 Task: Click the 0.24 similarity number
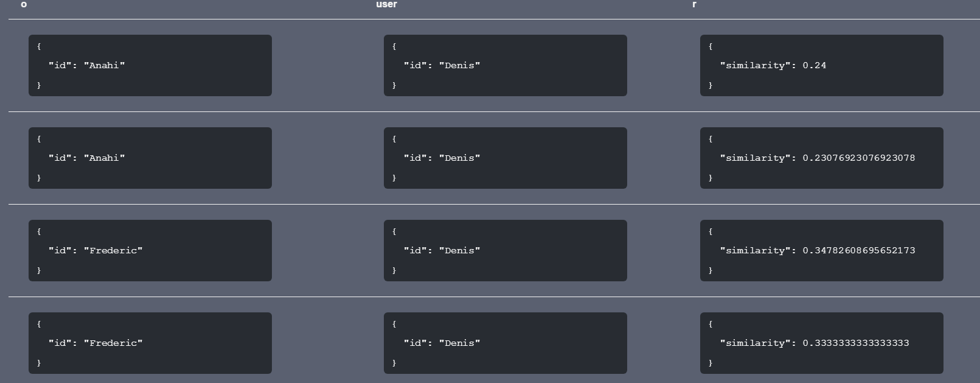coord(815,65)
